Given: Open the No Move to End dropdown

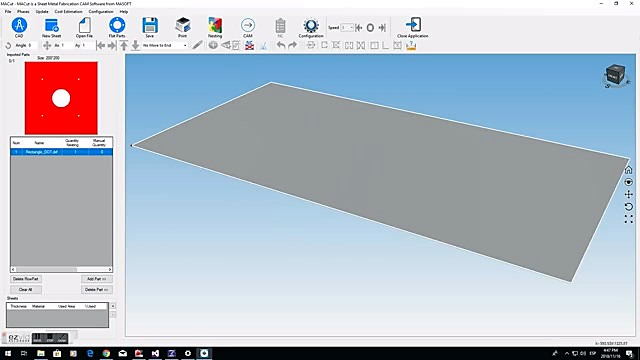Looking at the screenshot, I should coord(165,45).
